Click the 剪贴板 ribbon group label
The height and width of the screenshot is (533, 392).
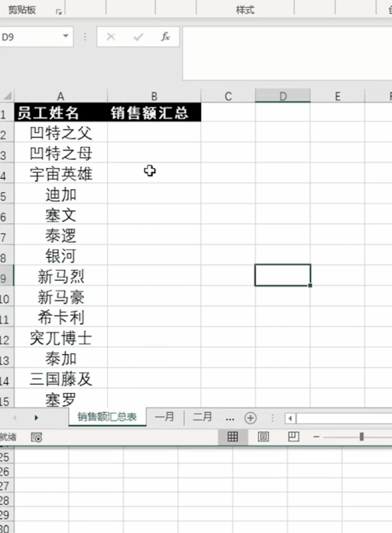pos(21,10)
